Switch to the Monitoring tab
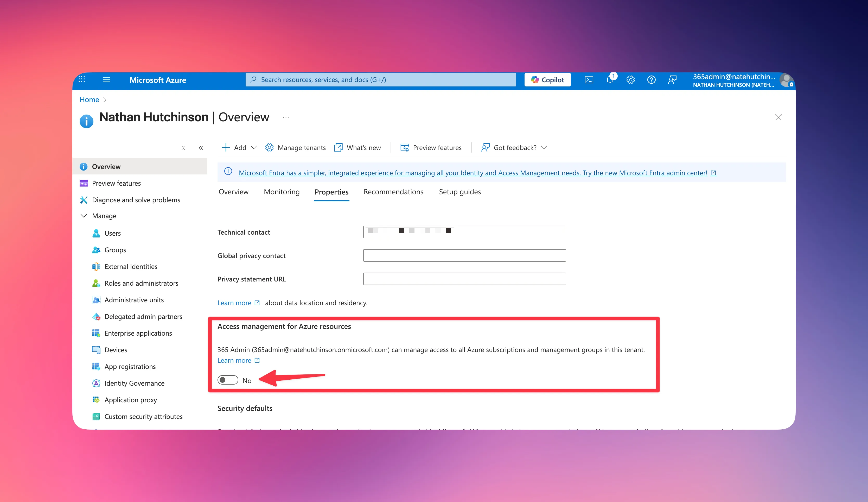Viewport: 868px width, 502px height. 282,192
